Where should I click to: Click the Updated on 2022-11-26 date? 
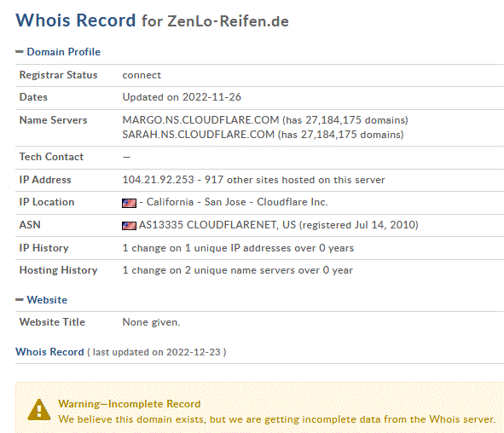tap(182, 97)
